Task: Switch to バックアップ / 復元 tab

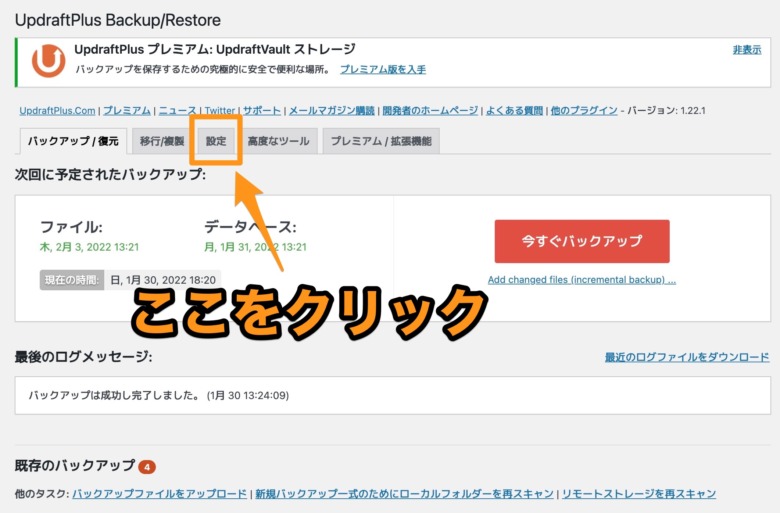Action: pos(73,141)
